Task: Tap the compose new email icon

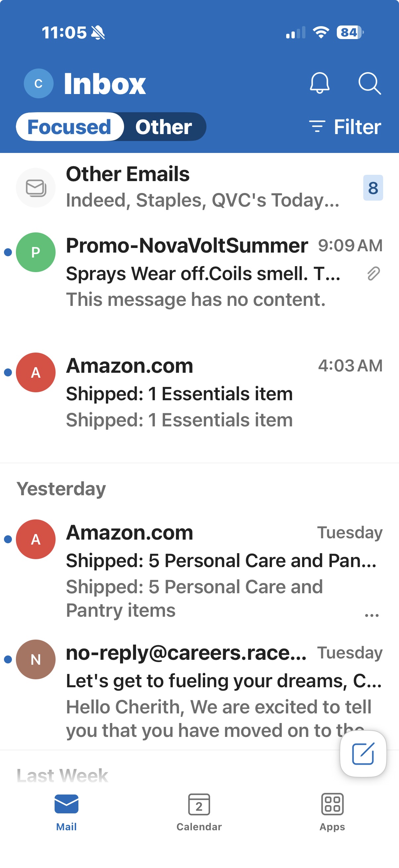Action: [363, 753]
